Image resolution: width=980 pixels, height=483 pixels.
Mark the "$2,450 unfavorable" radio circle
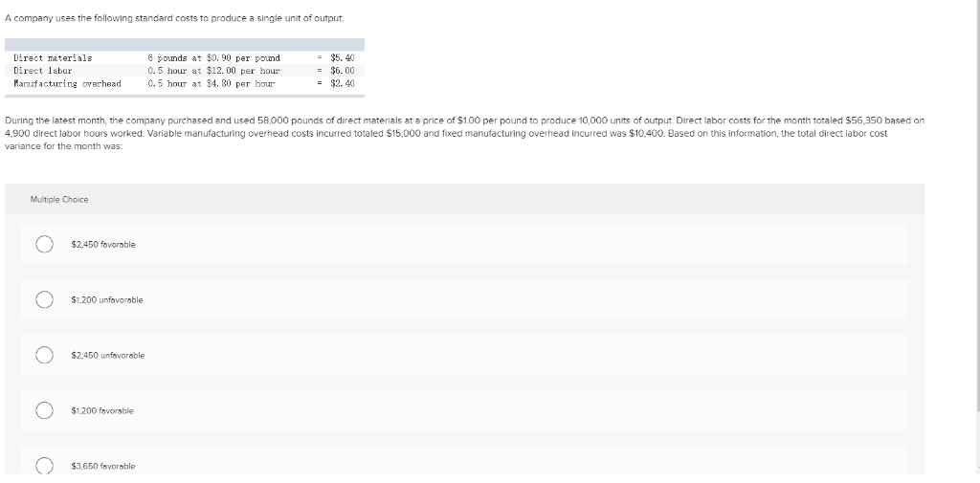(44, 355)
